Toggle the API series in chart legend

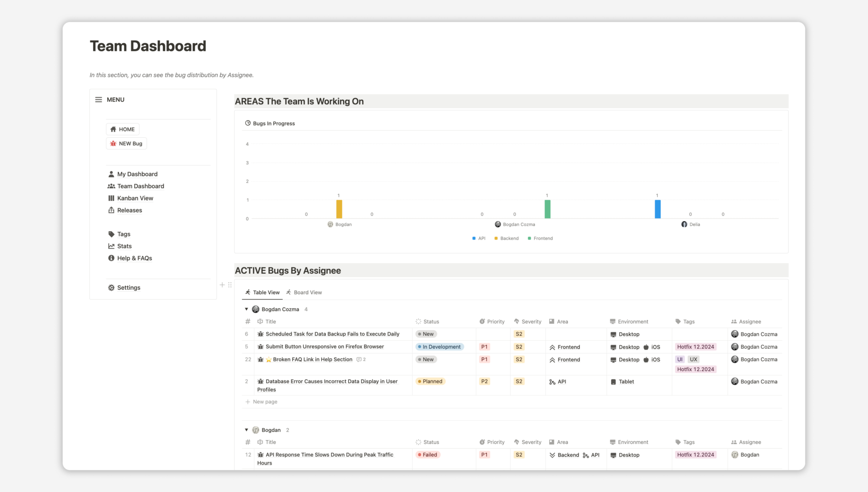tap(479, 239)
